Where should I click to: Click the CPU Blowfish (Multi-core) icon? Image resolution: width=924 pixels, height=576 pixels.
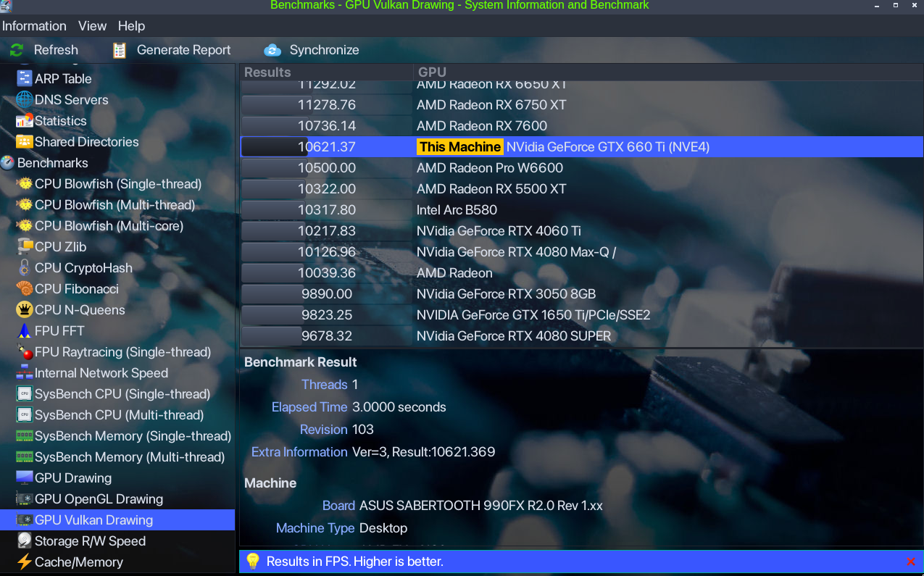[x=25, y=225]
